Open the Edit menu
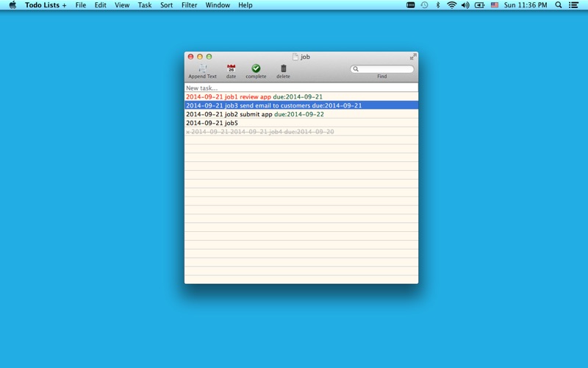Screen dimensions: 588x368 100,5
